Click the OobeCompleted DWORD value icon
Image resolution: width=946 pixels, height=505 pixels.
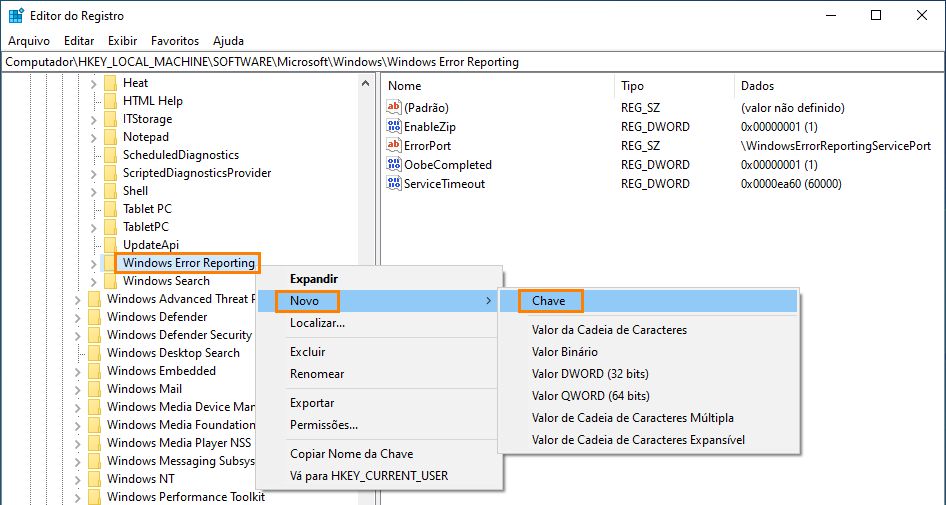(393, 164)
